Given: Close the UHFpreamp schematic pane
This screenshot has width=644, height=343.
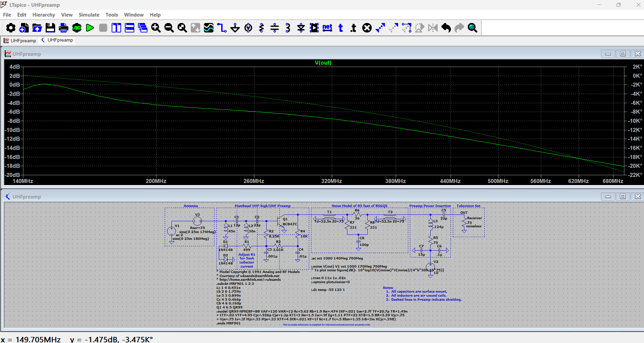Looking at the screenshot, I should coord(638,197).
